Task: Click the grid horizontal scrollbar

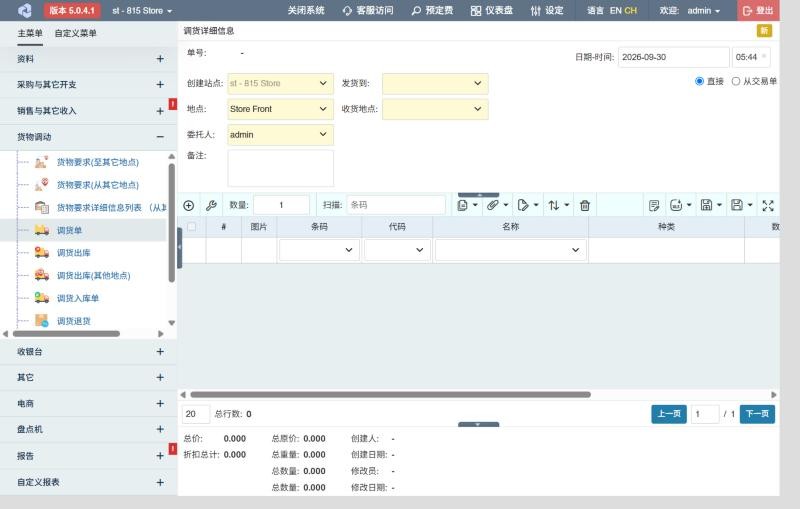Action: [390, 395]
